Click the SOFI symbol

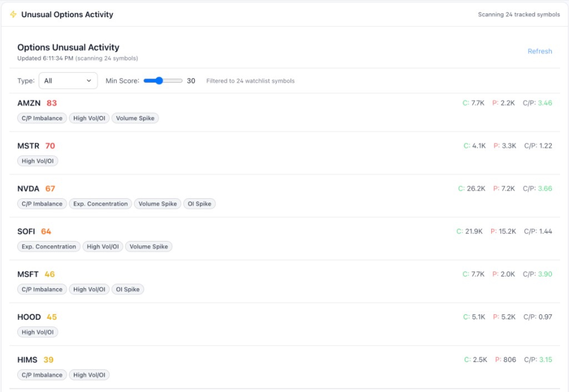(26, 231)
